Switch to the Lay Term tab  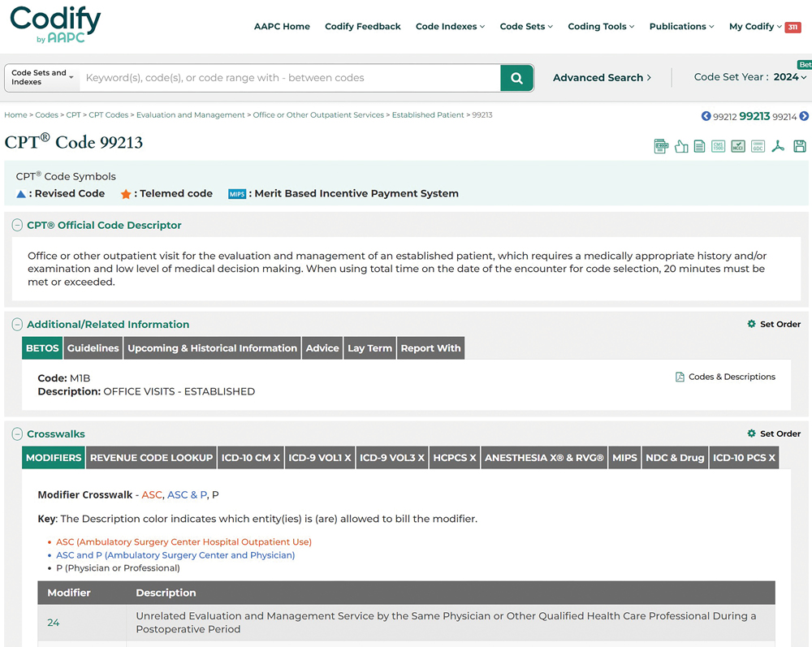click(369, 347)
